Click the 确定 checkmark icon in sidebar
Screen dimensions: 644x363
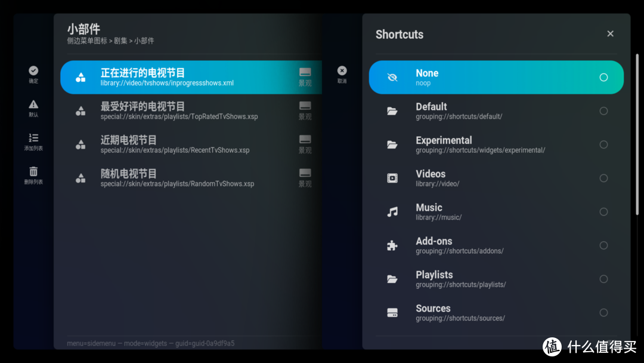pos(33,70)
